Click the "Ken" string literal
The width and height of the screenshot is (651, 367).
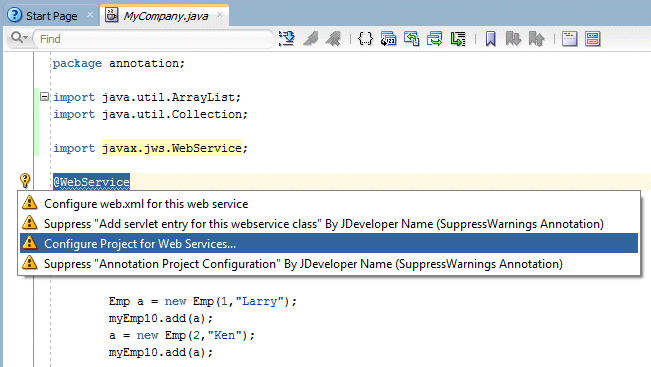[x=225, y=335]
